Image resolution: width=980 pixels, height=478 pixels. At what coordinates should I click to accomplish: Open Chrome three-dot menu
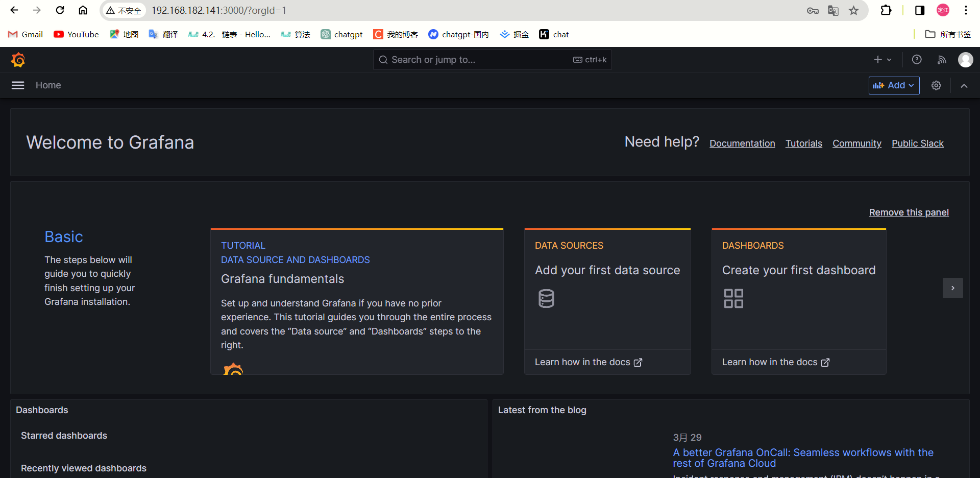coord(966,10)
